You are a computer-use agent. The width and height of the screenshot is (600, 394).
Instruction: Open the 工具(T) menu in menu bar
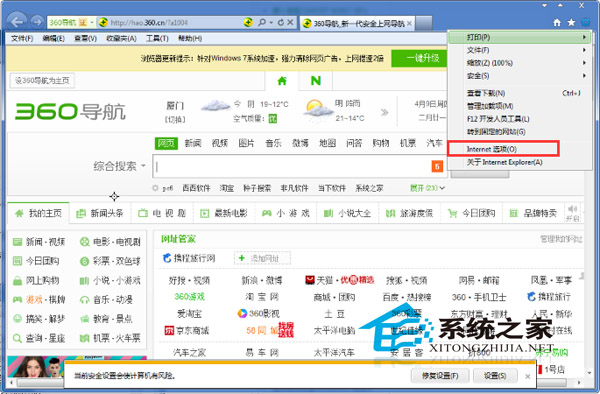[157, 39]
